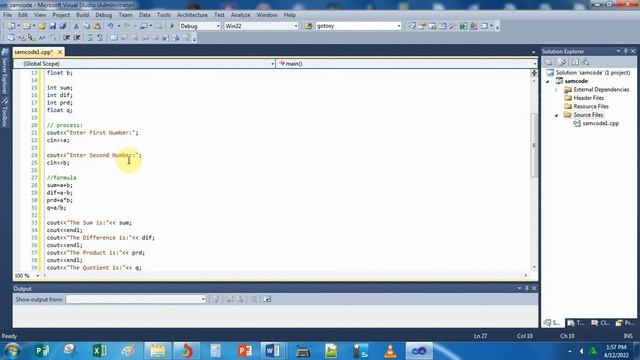Open Excel from the taskbar

point(100,351)
